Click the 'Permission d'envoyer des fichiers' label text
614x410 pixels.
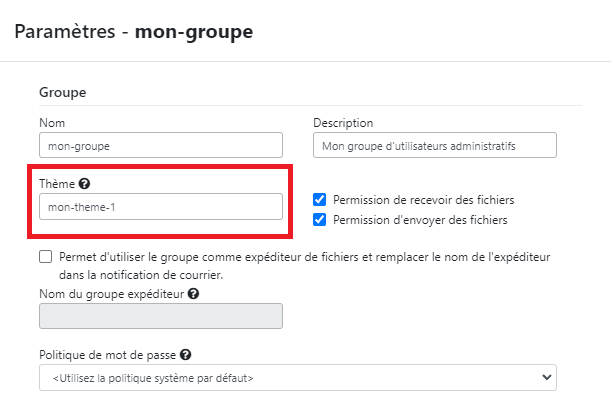tap(420, 220)
